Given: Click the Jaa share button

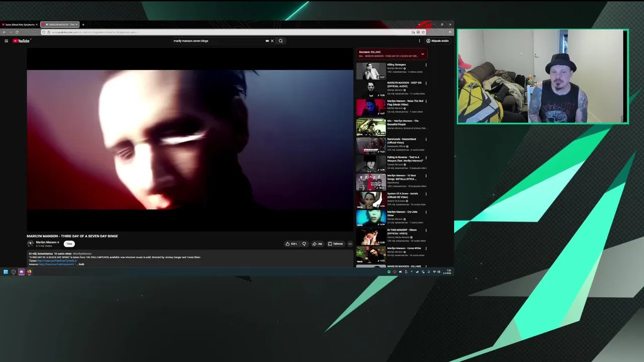Looking at the screenshot, I should (x=317, y=244).
